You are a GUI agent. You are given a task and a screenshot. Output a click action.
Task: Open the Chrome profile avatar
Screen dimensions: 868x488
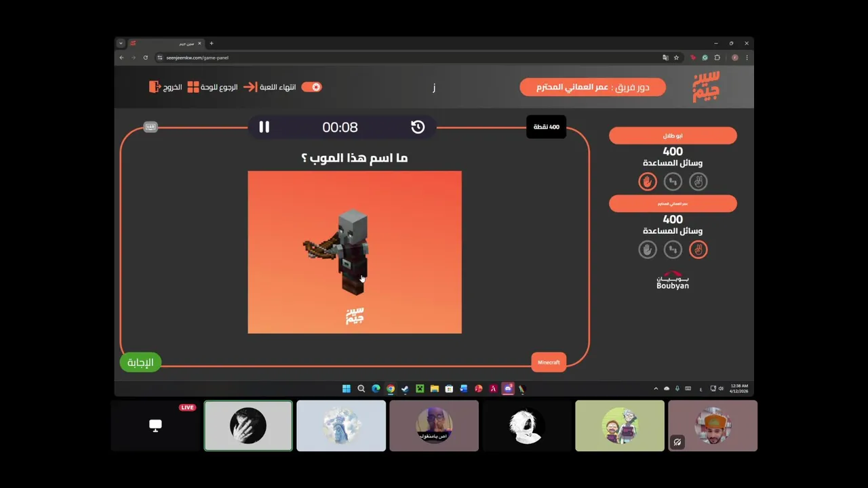[734, 58]
